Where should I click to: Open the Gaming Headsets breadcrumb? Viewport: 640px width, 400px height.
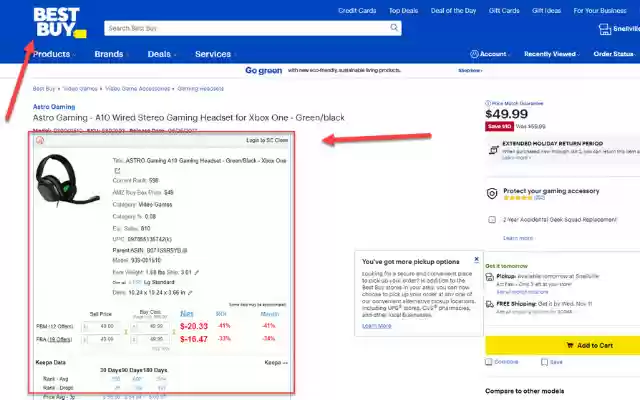tap(200, 89)
